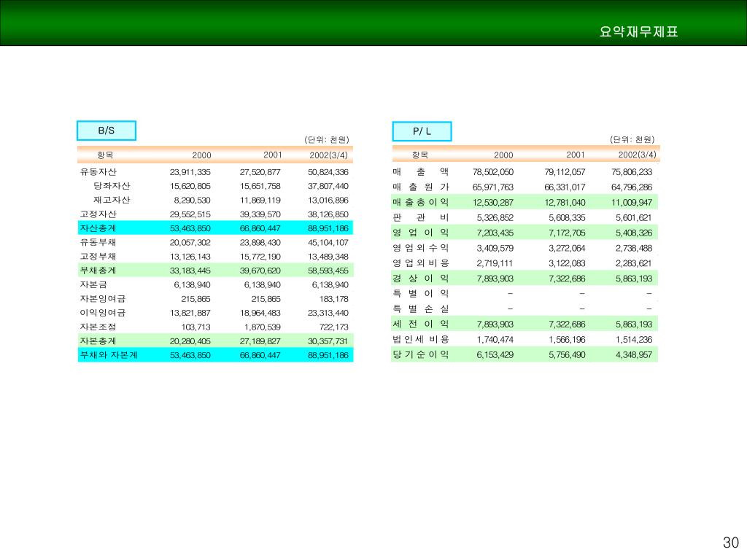Image resolution: width=747 pixels, height=560 pixels.
Task: Click the 세전이익 row label
Action: coord(421,324)
